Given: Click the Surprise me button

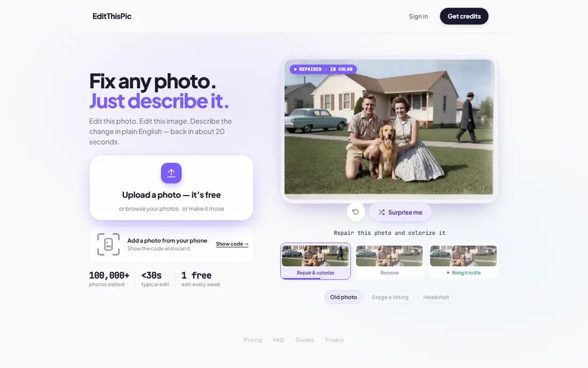Looking at the screenshot, I should click(x=400, y=212).
